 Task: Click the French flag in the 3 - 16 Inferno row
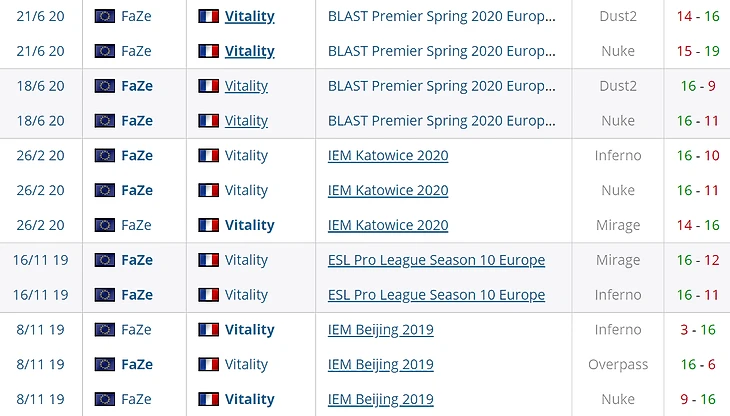point(208,330)
